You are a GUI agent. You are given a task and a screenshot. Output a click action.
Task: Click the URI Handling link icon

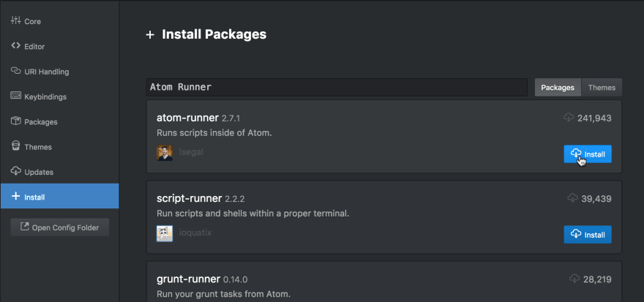[x=15, y=71]
